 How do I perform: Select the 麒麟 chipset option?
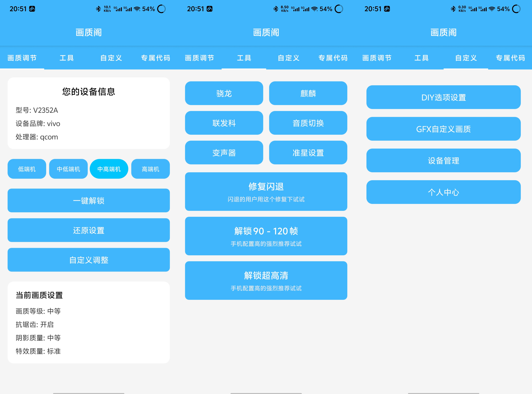coord(308,94)
